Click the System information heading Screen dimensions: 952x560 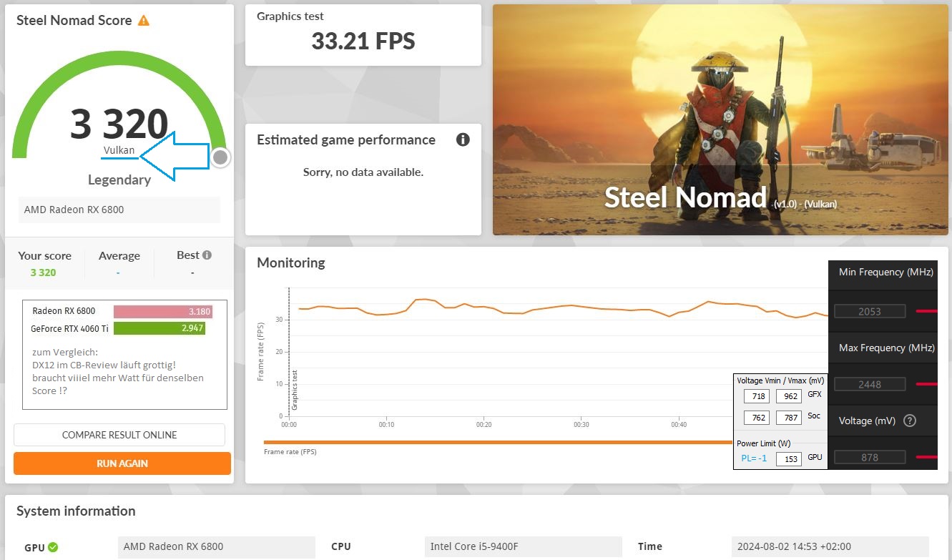[x=76, y=511]
